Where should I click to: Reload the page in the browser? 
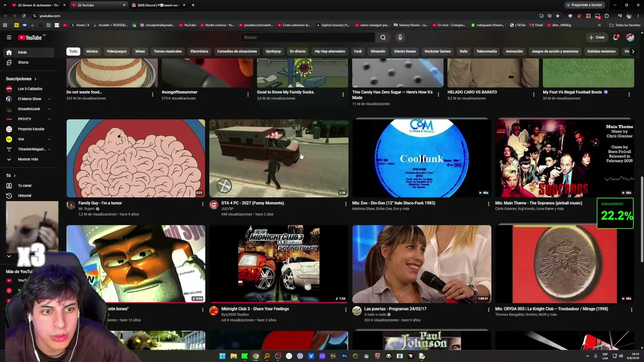click(x=24, y=16)
